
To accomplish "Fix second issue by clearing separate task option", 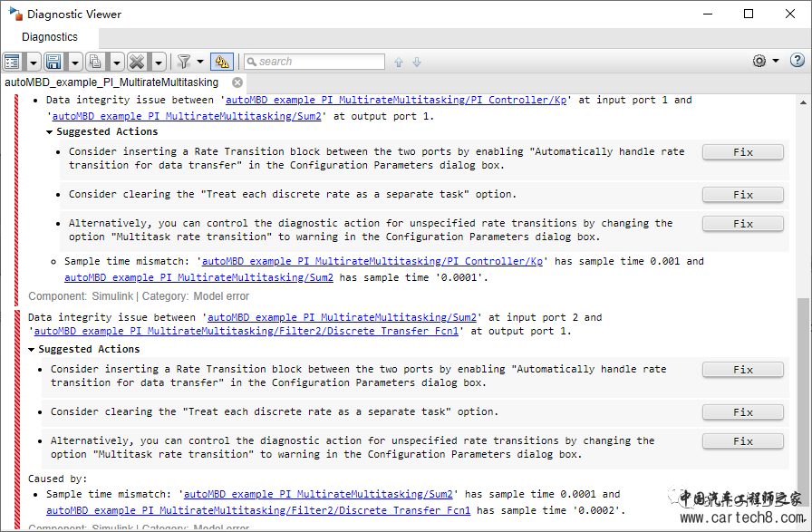I will (742, 412).
